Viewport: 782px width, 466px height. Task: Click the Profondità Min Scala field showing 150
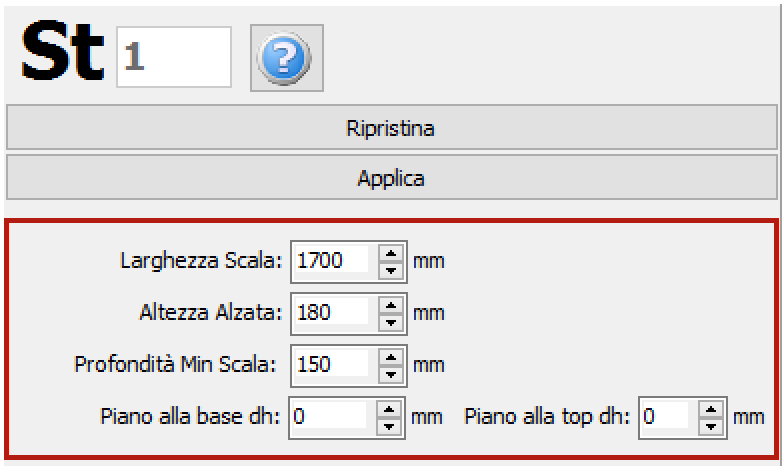click(x=334, y=364)
